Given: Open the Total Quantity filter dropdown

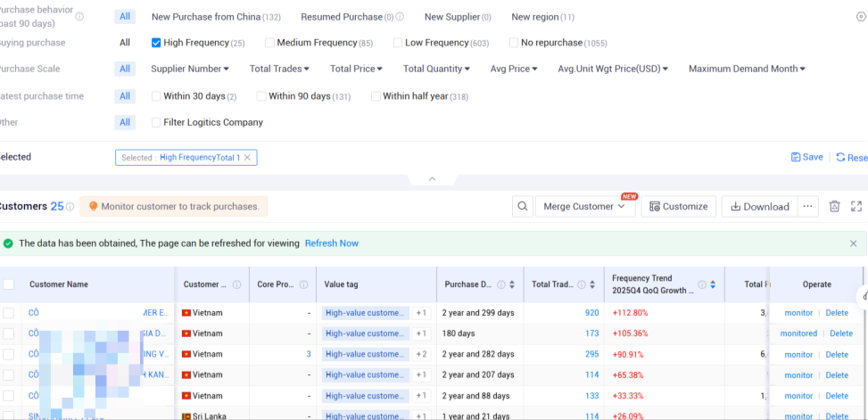Looking at the screenshot, I should coord(436,70).
